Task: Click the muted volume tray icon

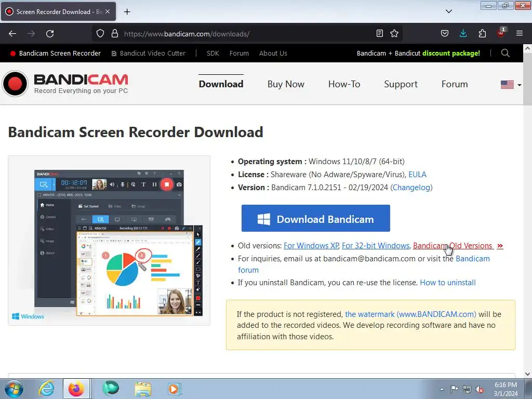Action: click(x=480, y=389)
